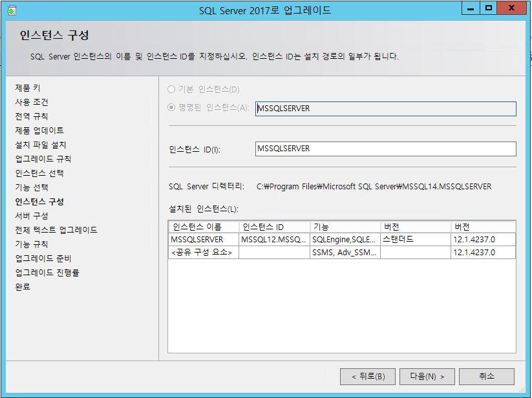Click the SQLEngine,SQLE... features cell

[x=345, y=239]
